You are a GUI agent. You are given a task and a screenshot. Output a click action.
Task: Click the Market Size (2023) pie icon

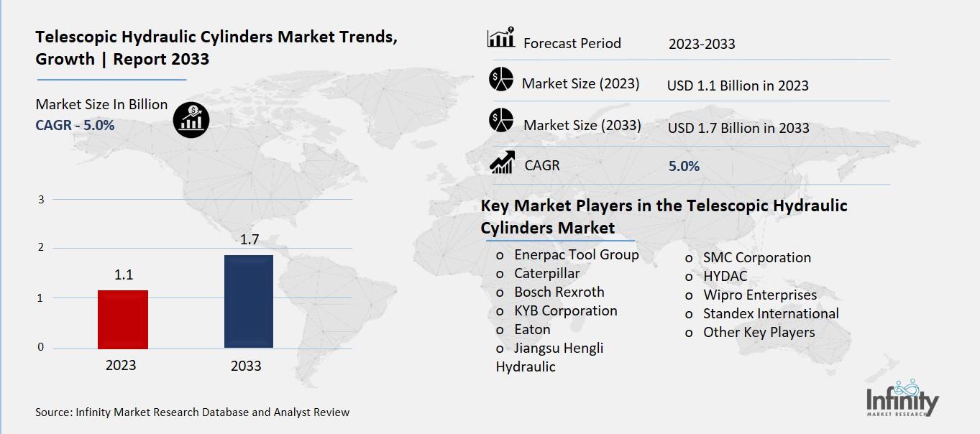pos(500,79)
